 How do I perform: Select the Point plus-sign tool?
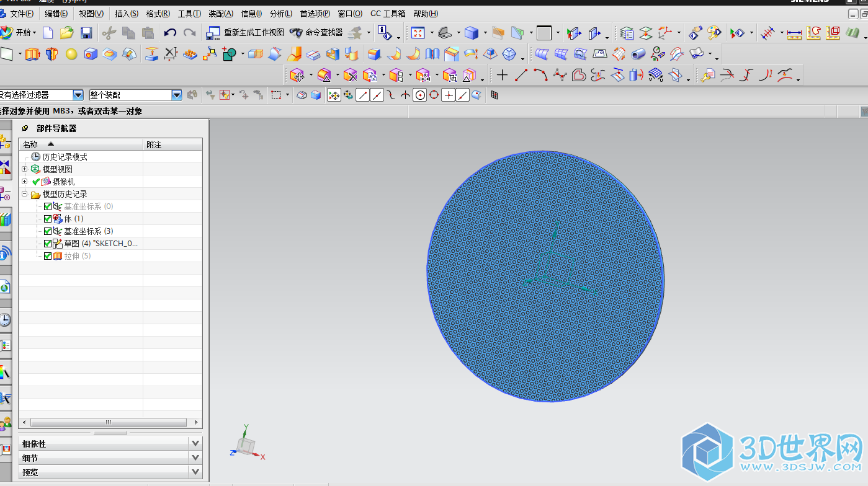tap(502, 76)
